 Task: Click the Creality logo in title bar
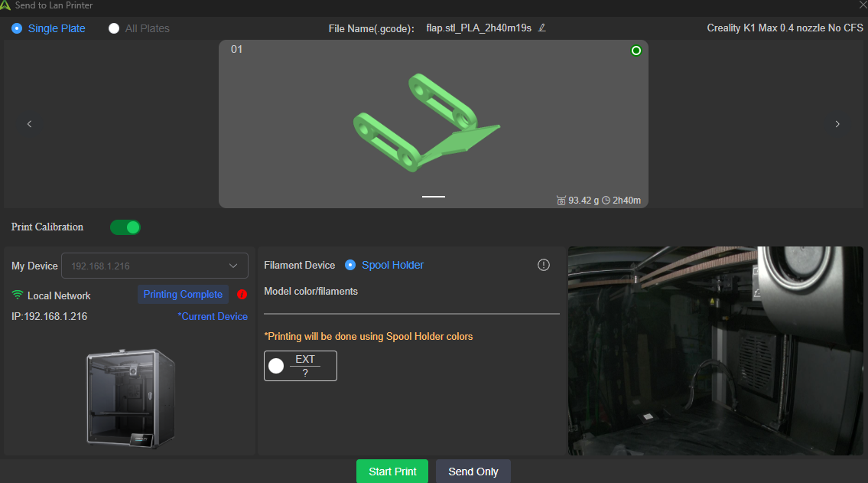click(x=6, y=5)
